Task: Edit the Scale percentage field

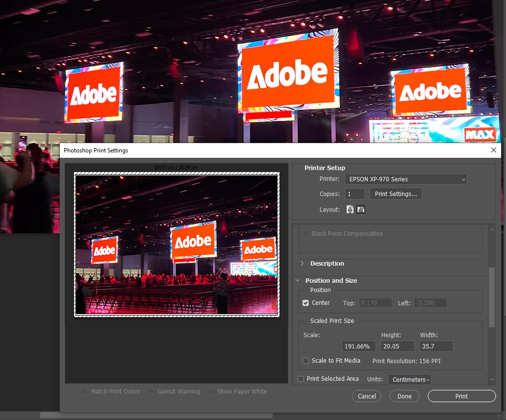Action: coord(358,346)
